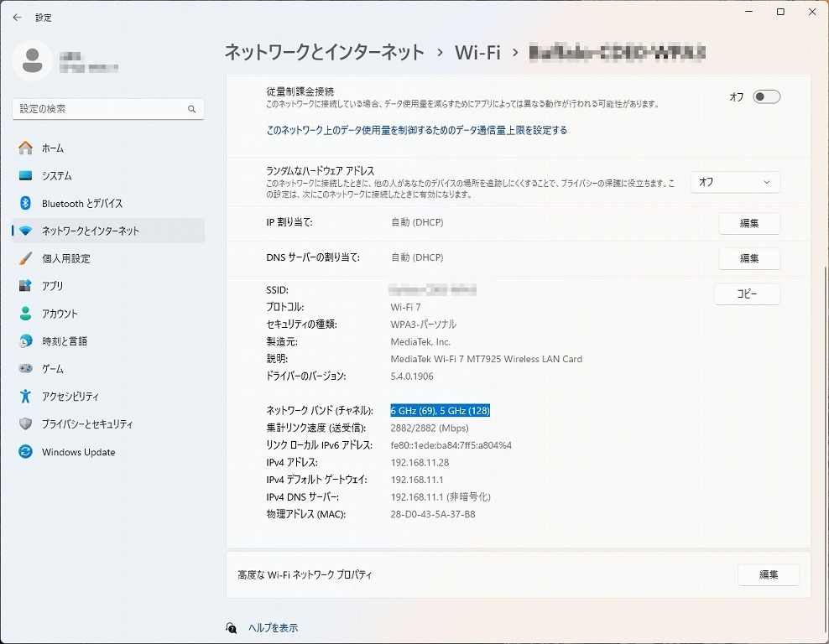
Task: Click the プライバシーとセキュリティ shield icon
Action: pyautogui.click(x=25, y=423)
